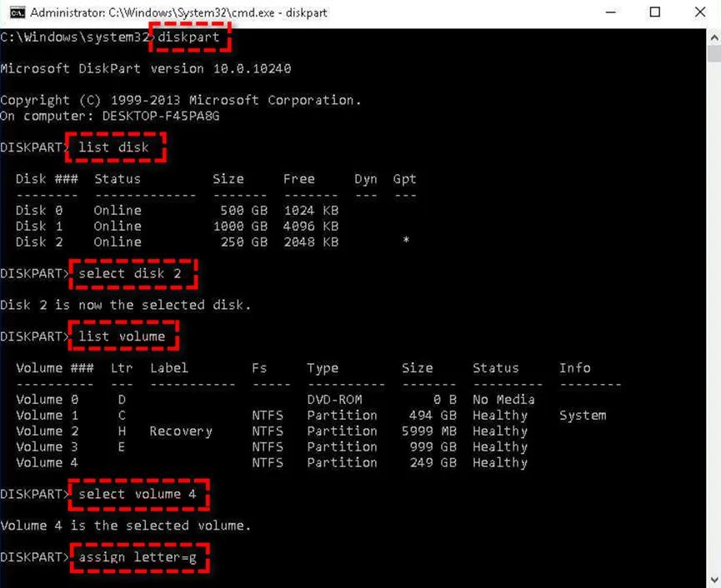Click the DVD-ROM Volume 0 row
The image size is (721, 588).
[275, 400]
